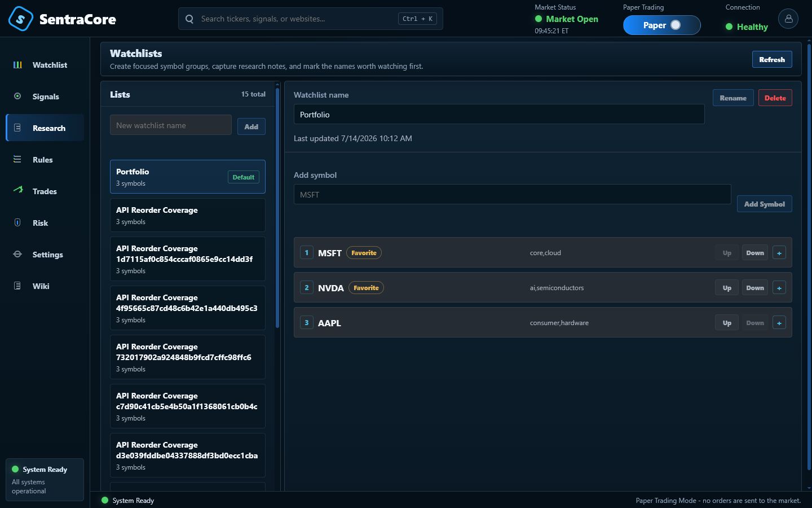Click the AAPL symbol name

coord(329,323)
